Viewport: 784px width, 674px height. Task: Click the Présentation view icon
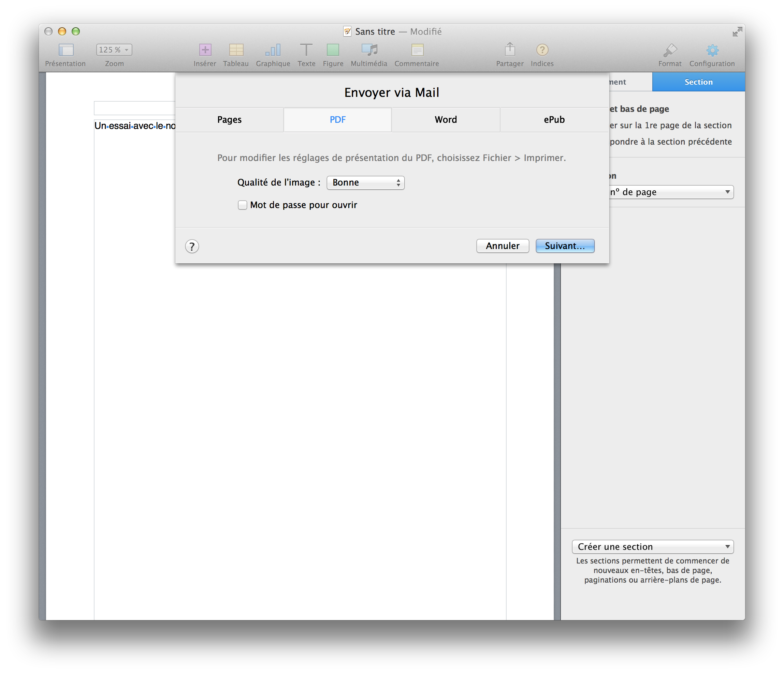pos(66,50)
